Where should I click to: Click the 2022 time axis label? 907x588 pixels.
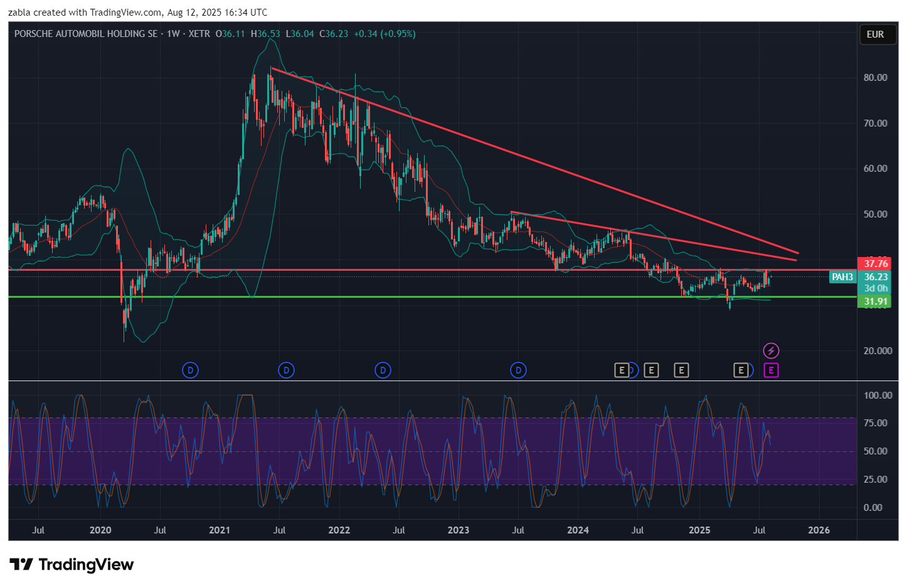tap(339, 530)
